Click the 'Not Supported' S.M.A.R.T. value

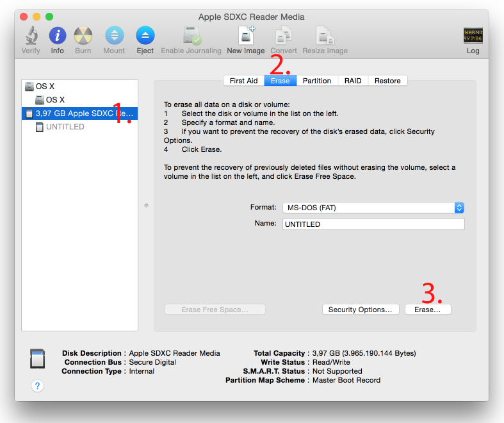(337, 371)
